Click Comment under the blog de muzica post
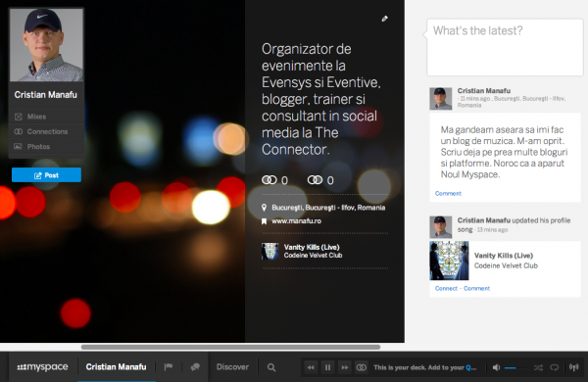 tap(448, 193)
